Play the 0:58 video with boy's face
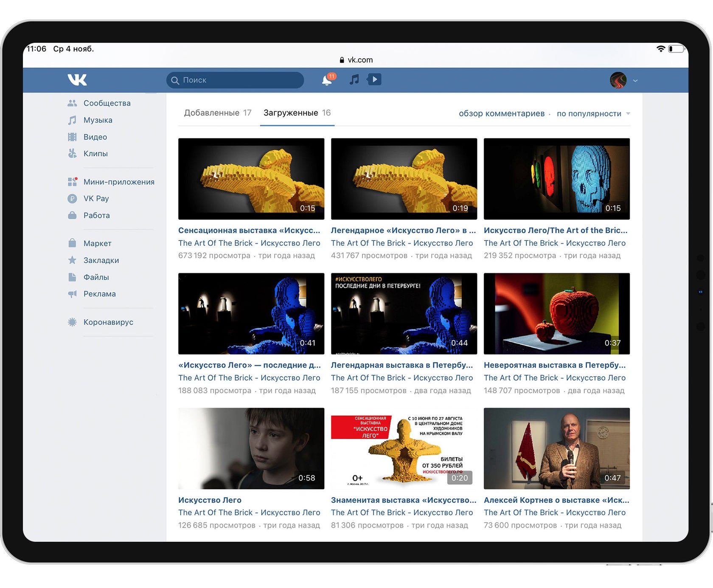 (x=251, y=448)
